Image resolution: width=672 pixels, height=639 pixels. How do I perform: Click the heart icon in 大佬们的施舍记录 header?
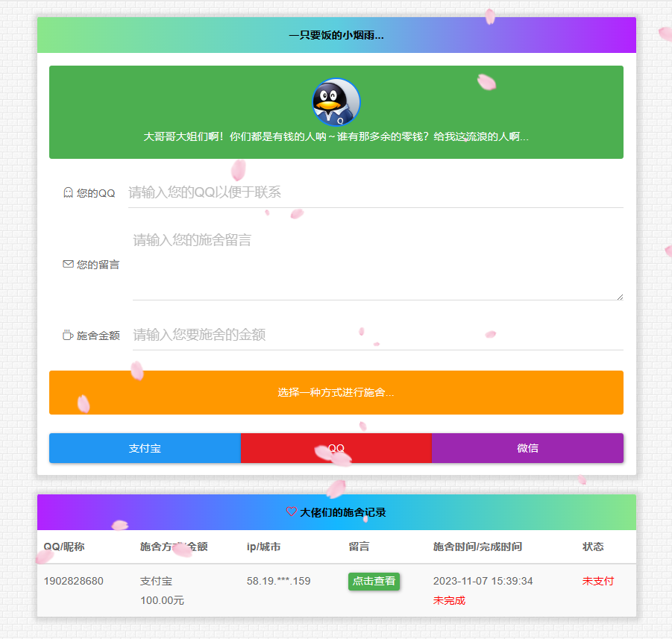click(x=292, y=511)
